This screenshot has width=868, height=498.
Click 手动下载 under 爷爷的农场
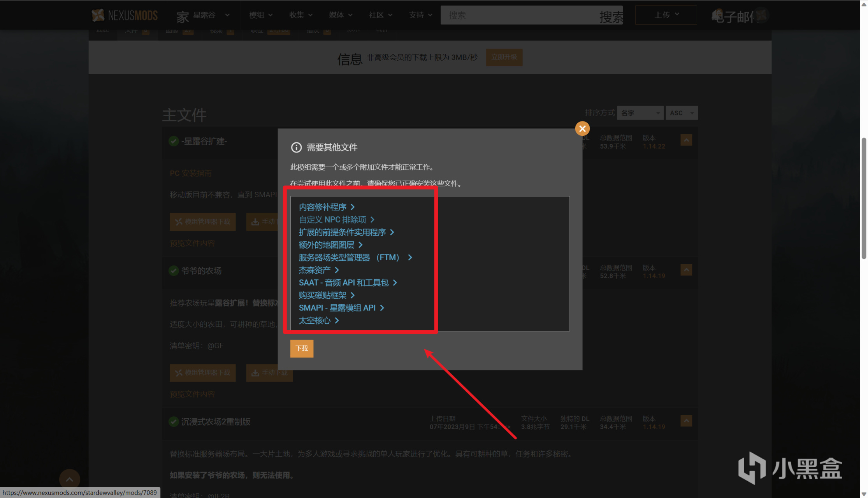(x=269, y=373)
